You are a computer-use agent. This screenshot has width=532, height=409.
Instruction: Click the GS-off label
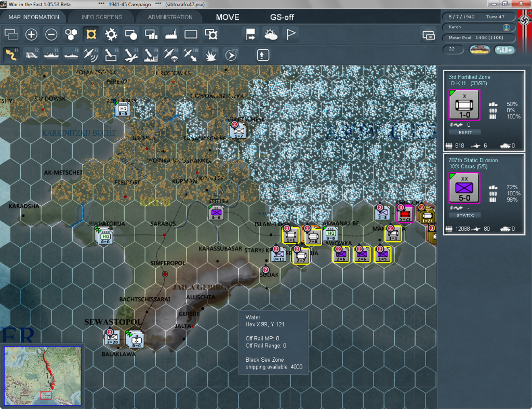point(282,17)
